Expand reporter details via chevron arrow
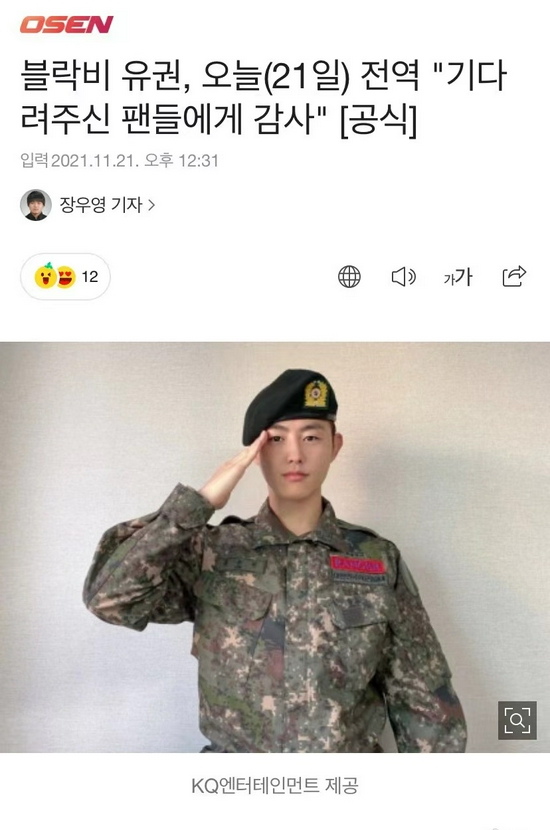This screenshot has width=550, height=830. pyautogui.click(x=151, y=205)
